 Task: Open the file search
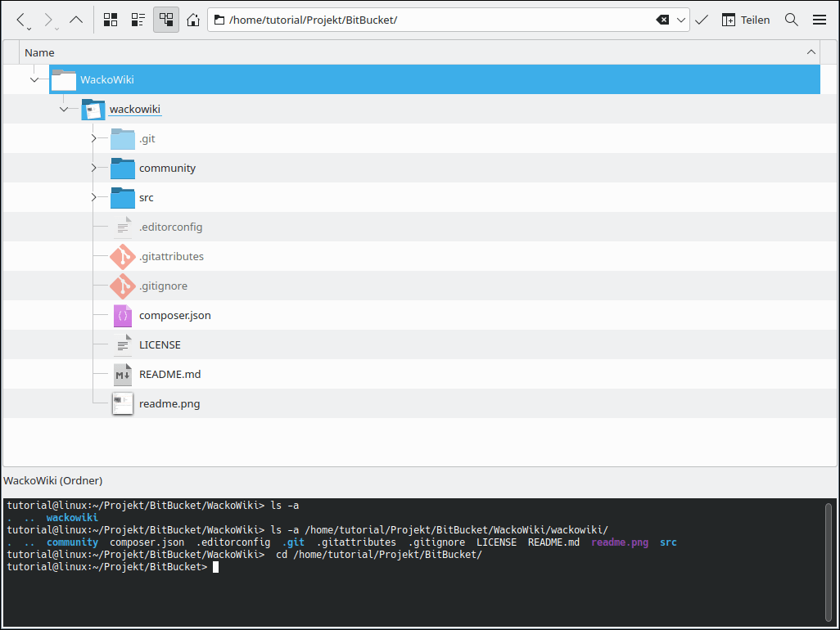[x=792, y=20]
